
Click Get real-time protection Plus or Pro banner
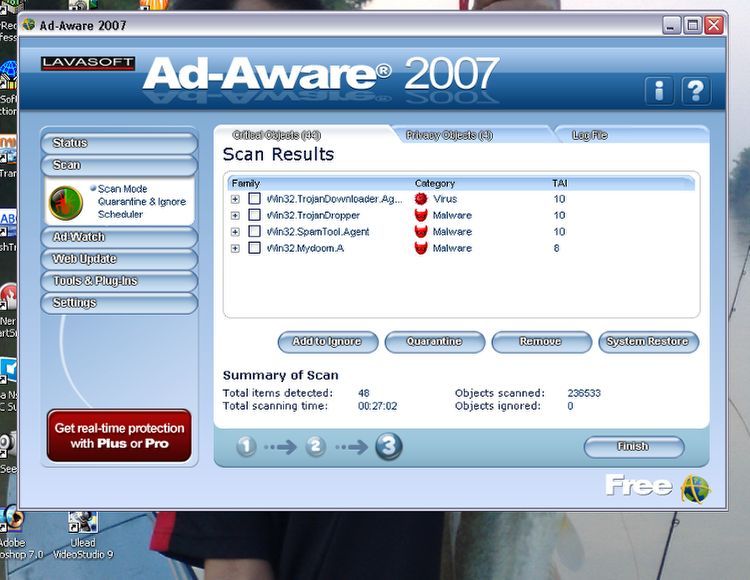(x=119, y=436)
